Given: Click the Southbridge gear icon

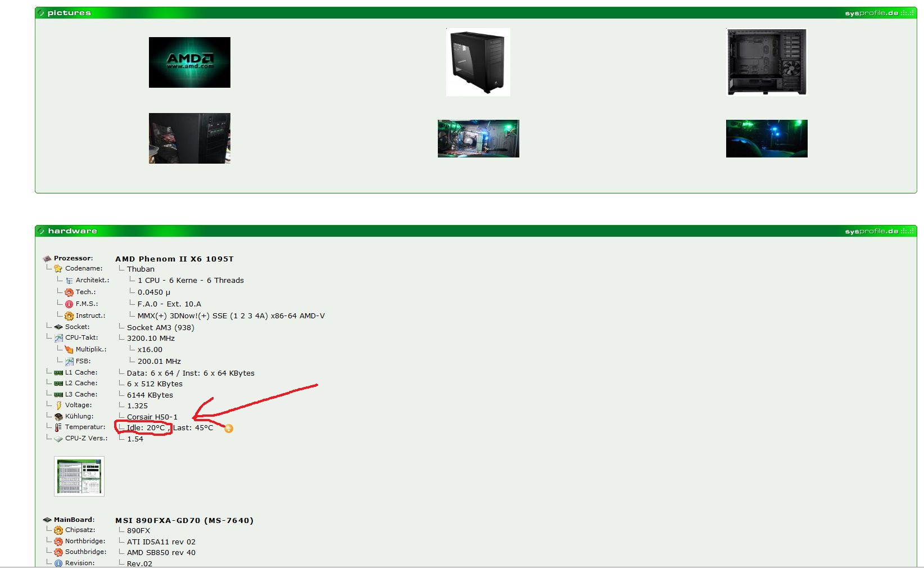Looking at the screenshot, I should pyautogui.click(x=58, y=552).
